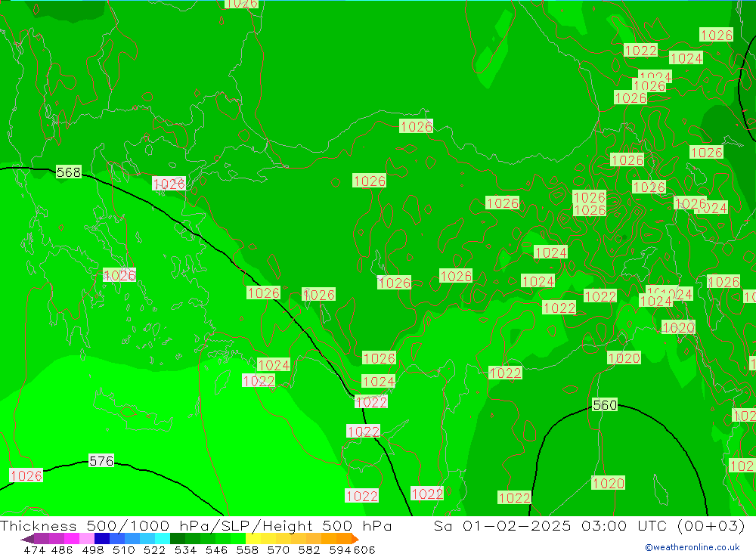
Task: Click the 606 legend value
Action: [x=364, y=549]
